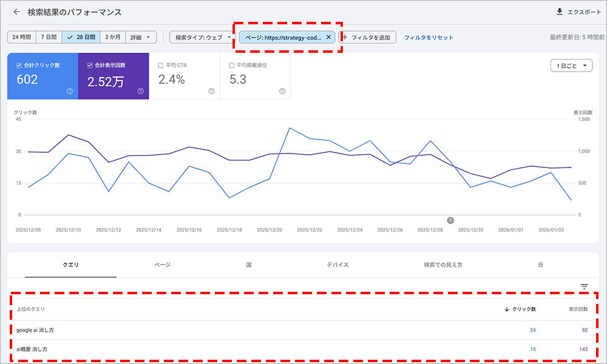Click the フィルタをリセット link
Image resolution: width=607 pixels, height=364 pixels.
click(429, 37)
